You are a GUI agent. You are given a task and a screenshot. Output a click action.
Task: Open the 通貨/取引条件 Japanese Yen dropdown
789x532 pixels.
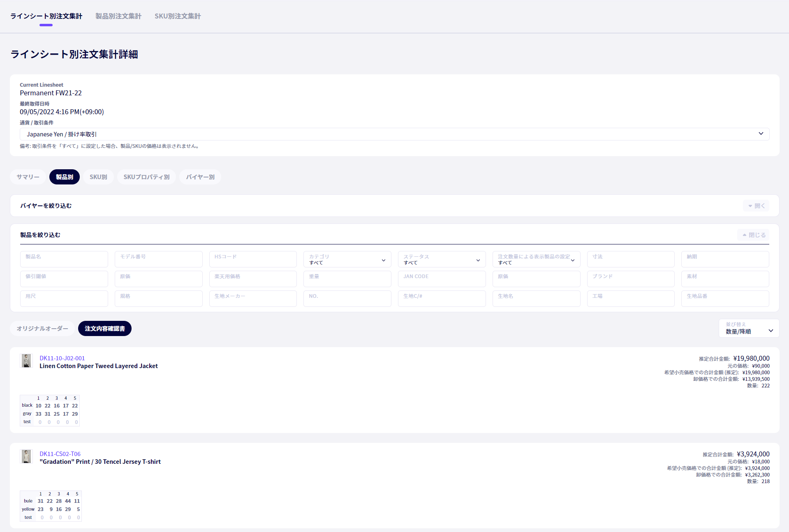pyautogui.click(x=394, y=134)
